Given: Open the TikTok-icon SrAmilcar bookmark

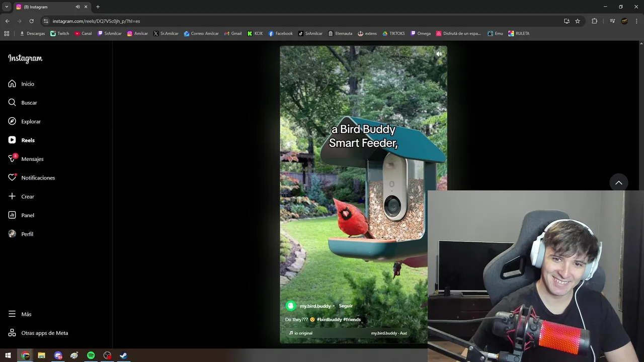Looking at the screenshot, I should point(310,34).
